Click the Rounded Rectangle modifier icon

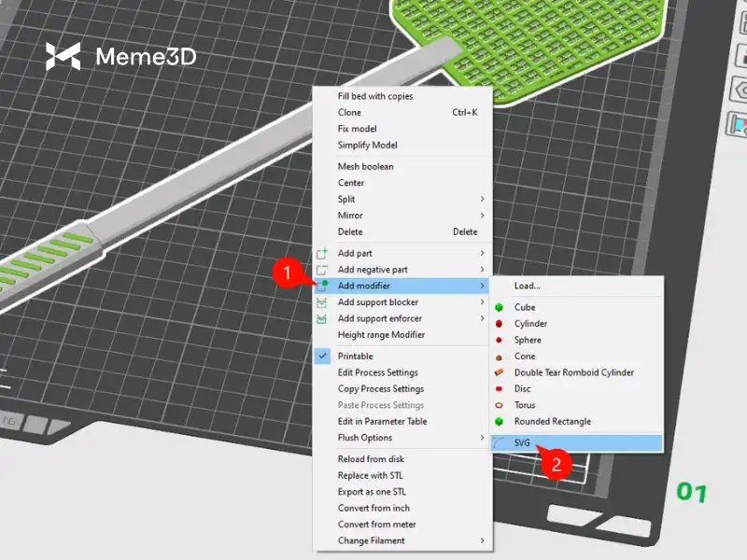point(500,422)
